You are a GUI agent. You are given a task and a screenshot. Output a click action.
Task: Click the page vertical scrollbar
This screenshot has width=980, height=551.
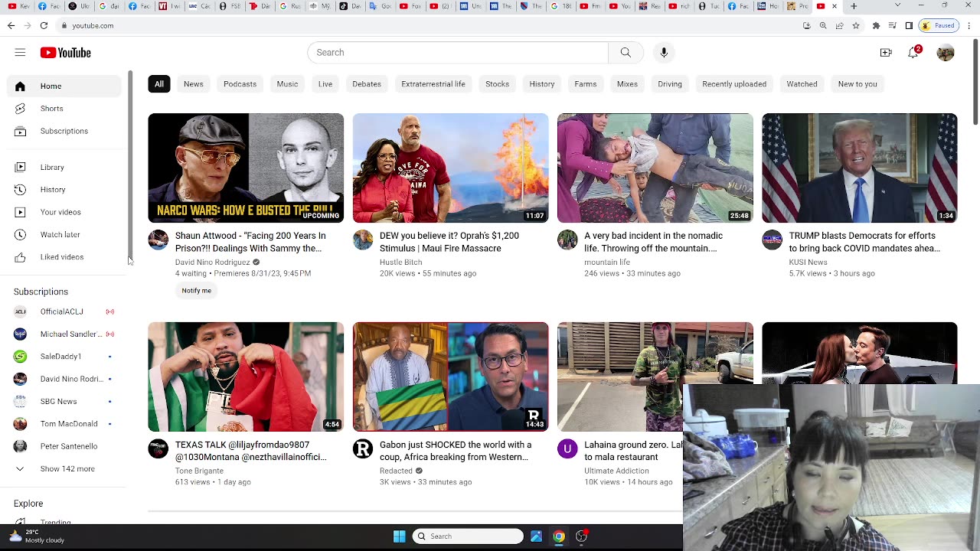pyautogui.click(x=975, y=82)
